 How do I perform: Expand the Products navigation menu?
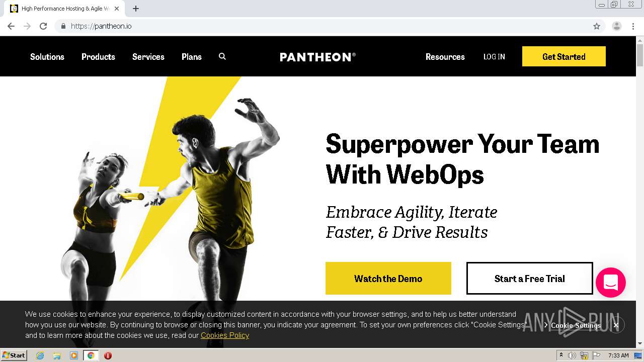click(98, 57)
